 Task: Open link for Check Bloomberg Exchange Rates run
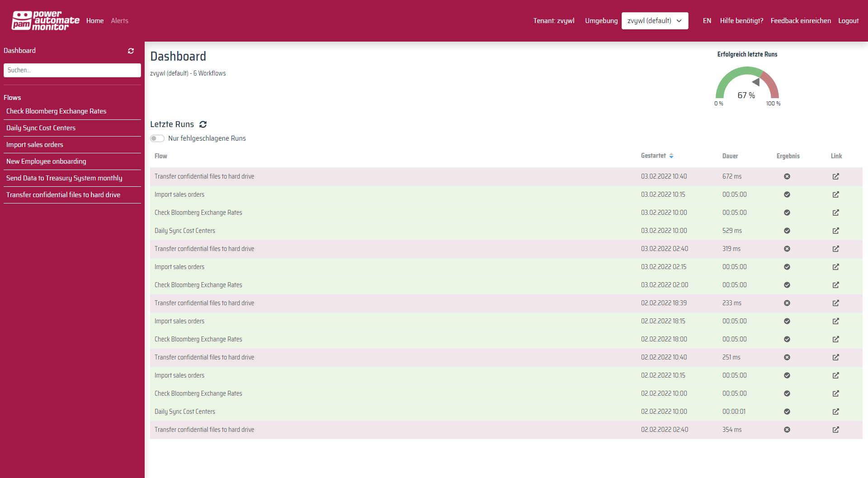(x=836, y=213)
